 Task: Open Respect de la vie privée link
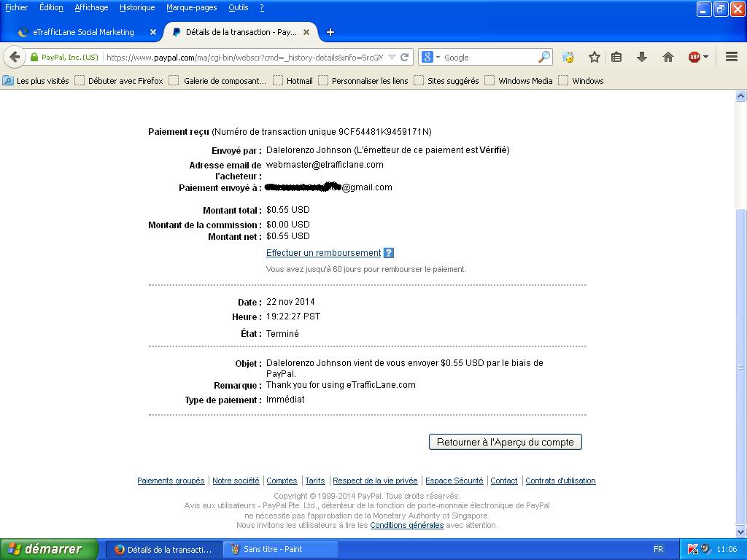click(376, 481)
